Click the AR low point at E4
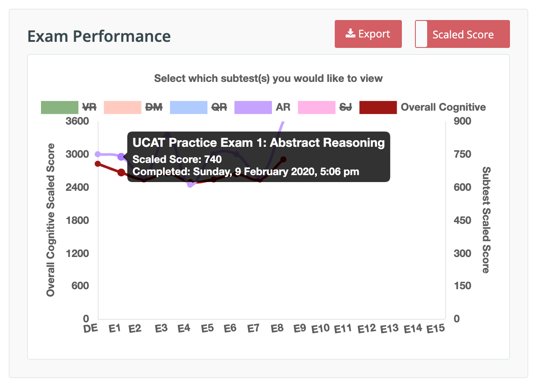This screenshot has height=392, width=537. 190,185
